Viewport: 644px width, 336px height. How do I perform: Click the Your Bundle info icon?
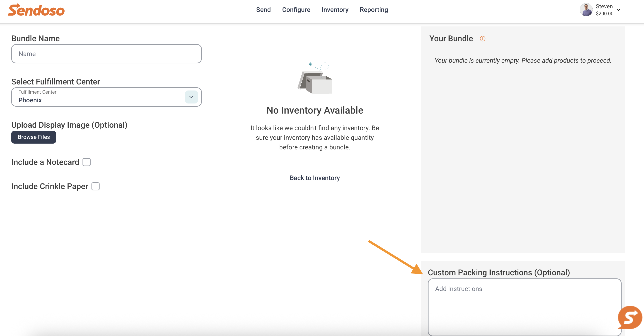(x=483, y=39)
